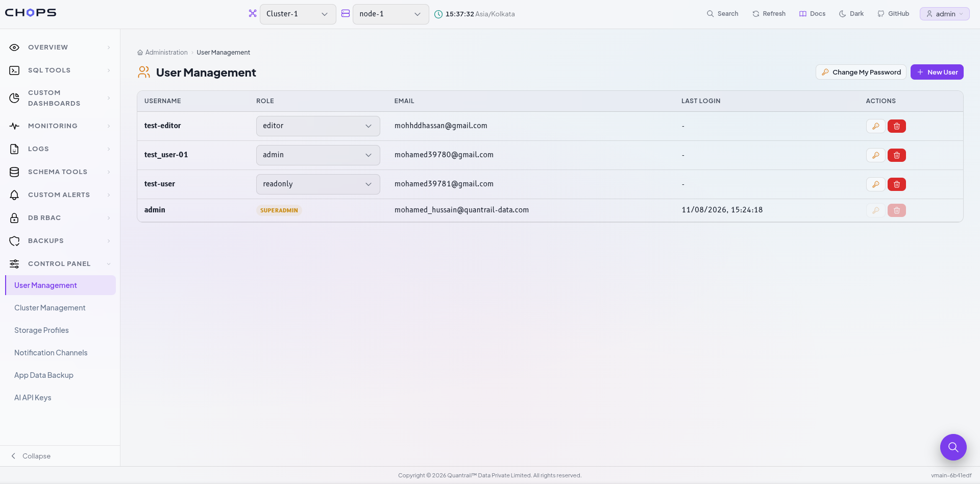The height and width of the screenshot is (484, 980).
Task: Reset password for test_user-01 key icon
Action: tap(876, 155)
